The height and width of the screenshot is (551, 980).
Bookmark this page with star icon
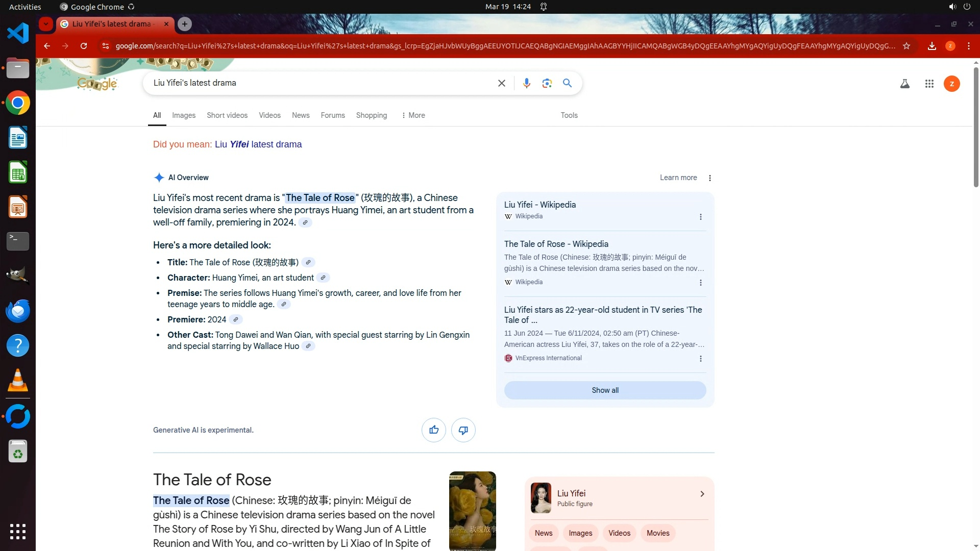tap(906, 46)
